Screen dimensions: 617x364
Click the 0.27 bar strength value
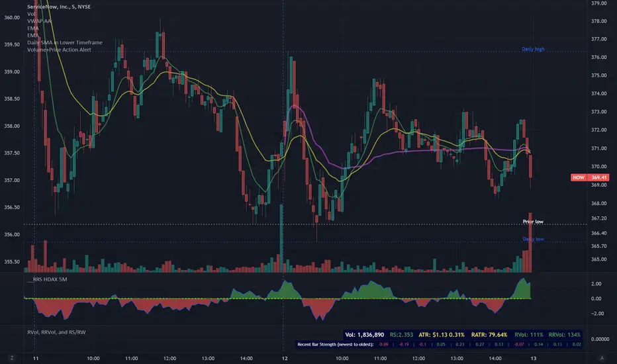[480, 344]
